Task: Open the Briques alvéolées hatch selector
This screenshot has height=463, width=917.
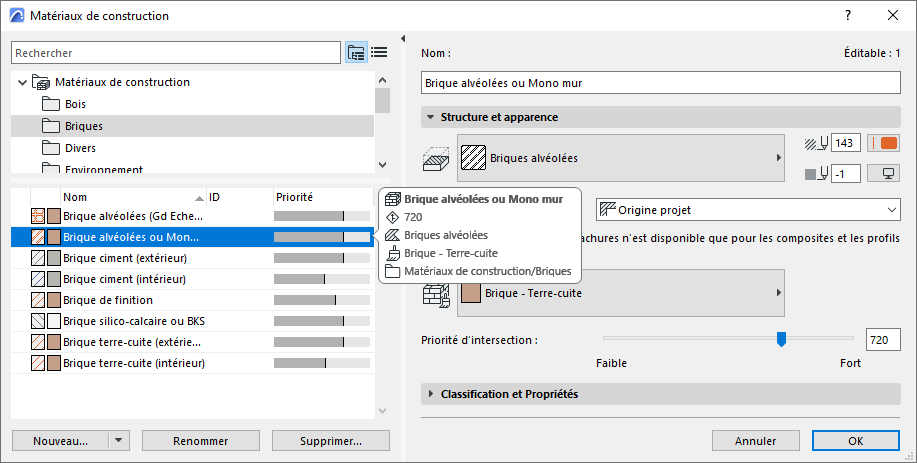Action: [x=622, y=158]
